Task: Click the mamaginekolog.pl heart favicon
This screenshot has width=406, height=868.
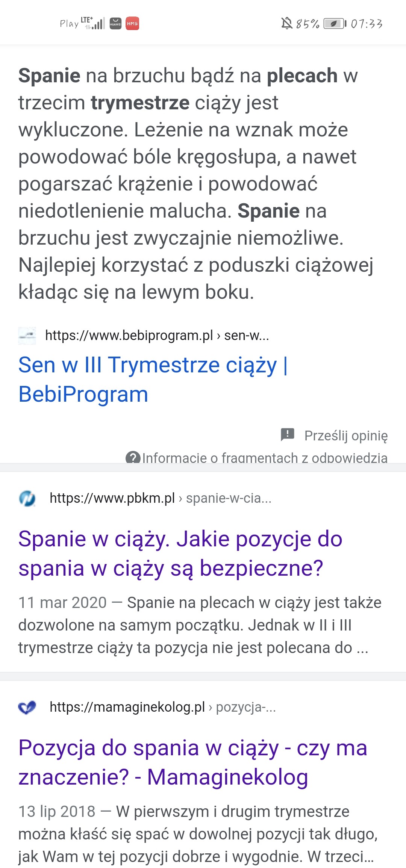Action: (27, 708)
